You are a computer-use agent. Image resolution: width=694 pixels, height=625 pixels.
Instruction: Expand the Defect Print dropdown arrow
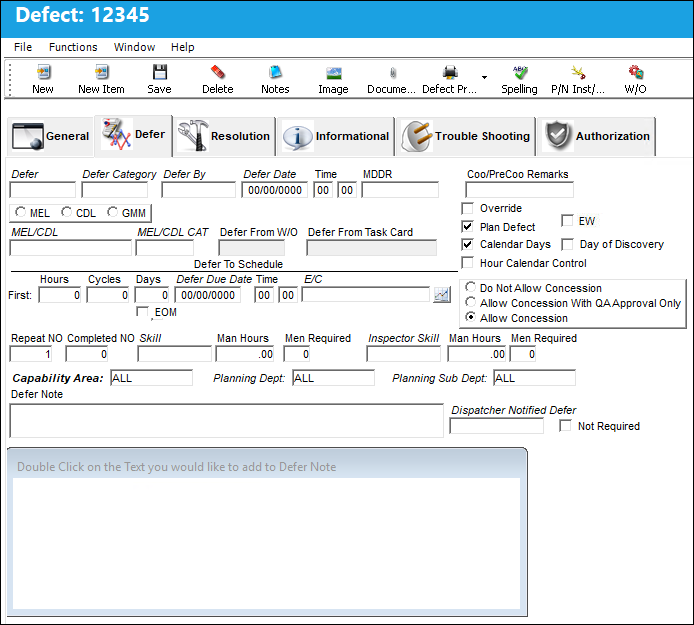(484, 77)
